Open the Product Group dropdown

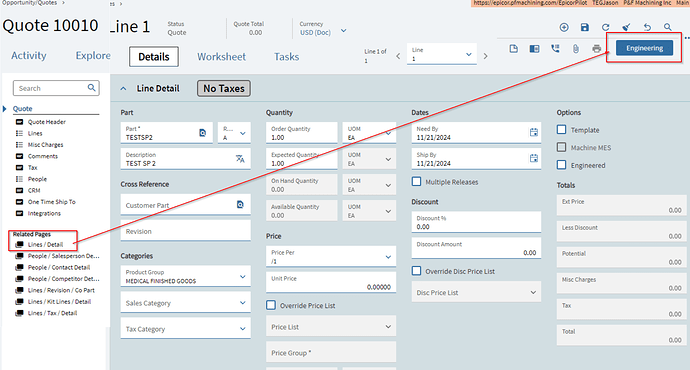tap(242, 277)
